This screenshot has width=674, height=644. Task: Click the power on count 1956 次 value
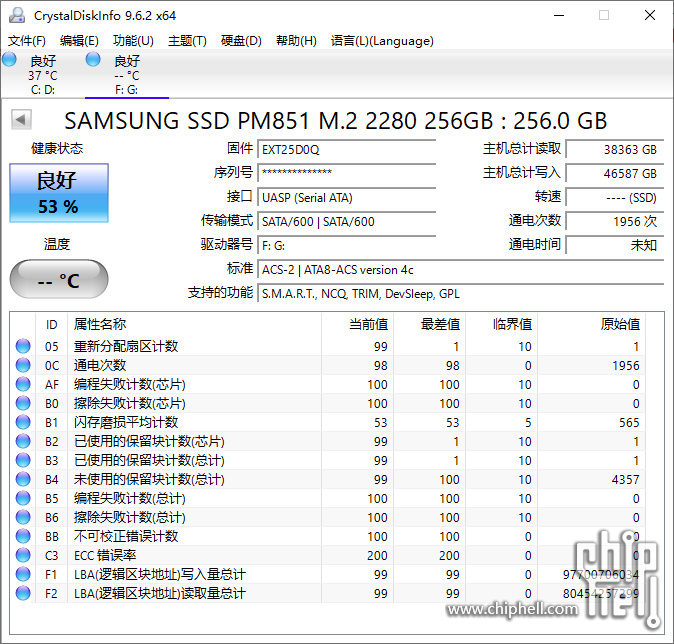(x=615, y=221)
